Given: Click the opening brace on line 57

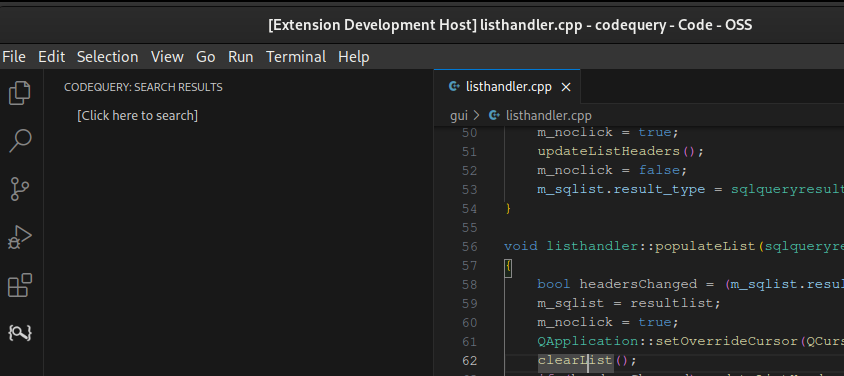Looking at the screenshot, I should tap(508, 266).
